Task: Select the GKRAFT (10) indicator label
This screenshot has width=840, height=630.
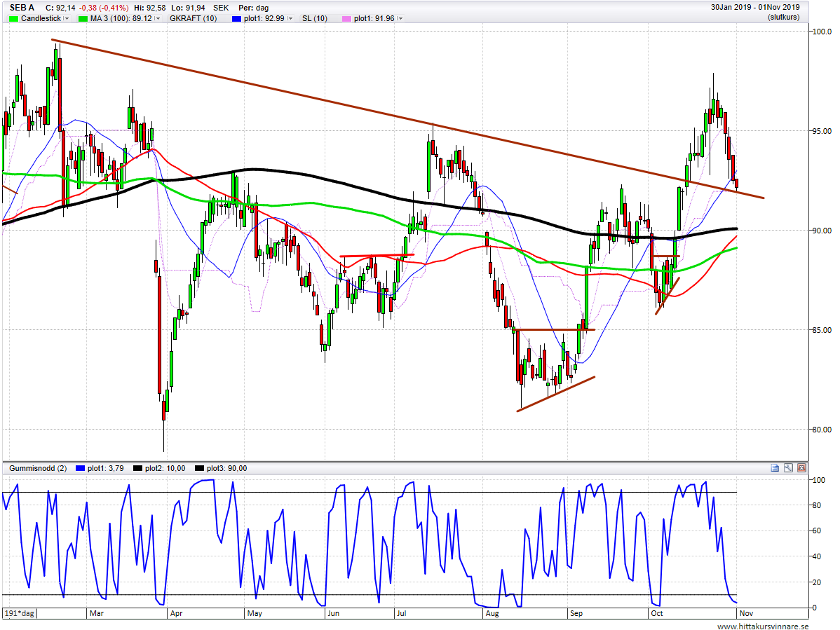Action: [194, 18]
